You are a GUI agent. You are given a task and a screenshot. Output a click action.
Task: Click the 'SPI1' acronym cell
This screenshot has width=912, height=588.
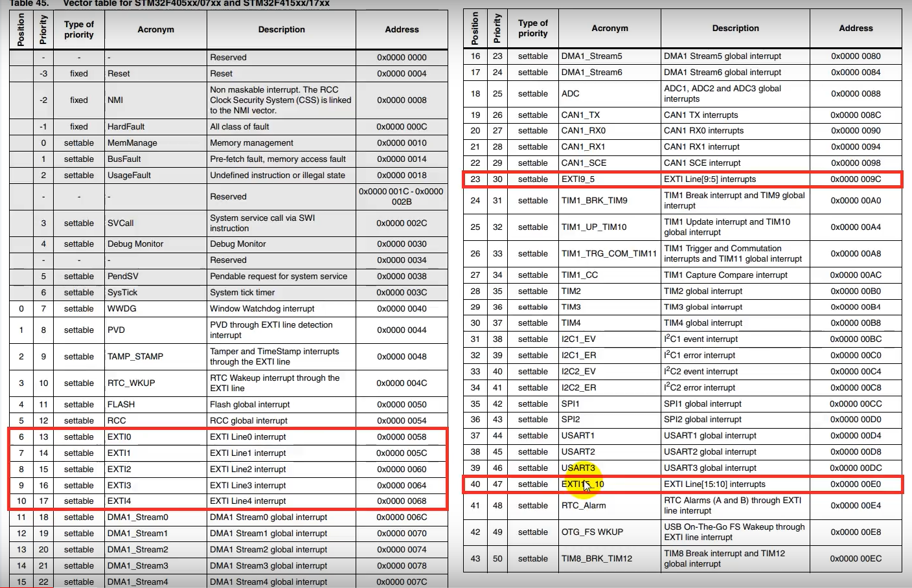[610, 403]
